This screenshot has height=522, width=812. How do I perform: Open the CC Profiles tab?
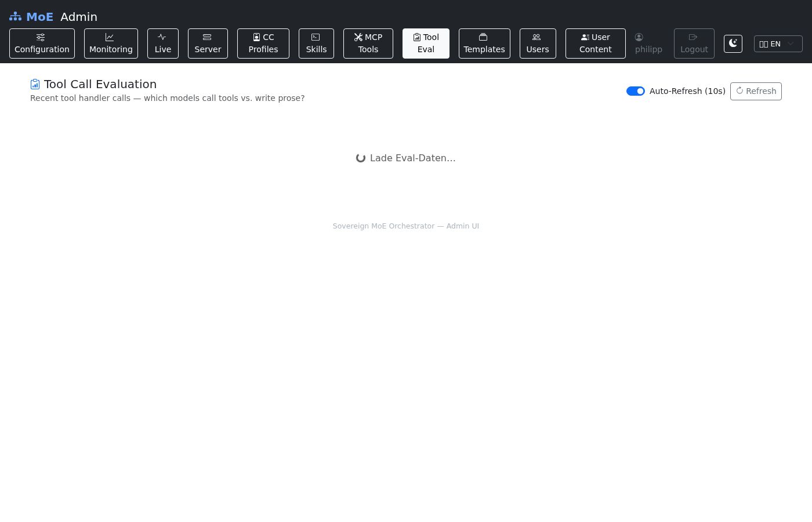click(x=263, y=43)
